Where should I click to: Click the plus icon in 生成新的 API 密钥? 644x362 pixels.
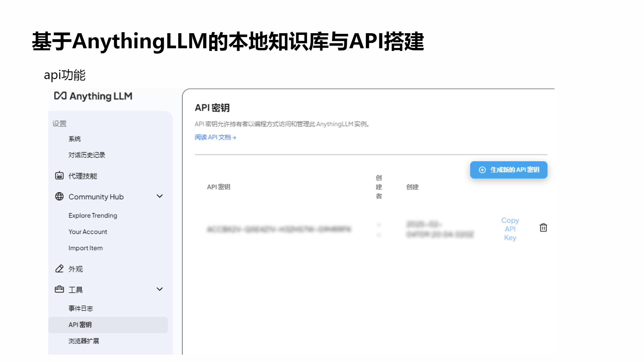point(482,170)
